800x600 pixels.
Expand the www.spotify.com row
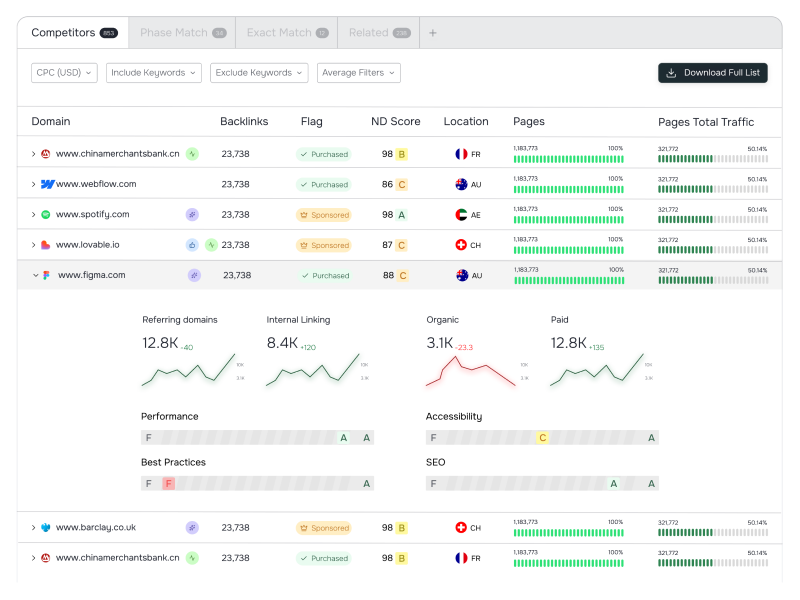34,214
